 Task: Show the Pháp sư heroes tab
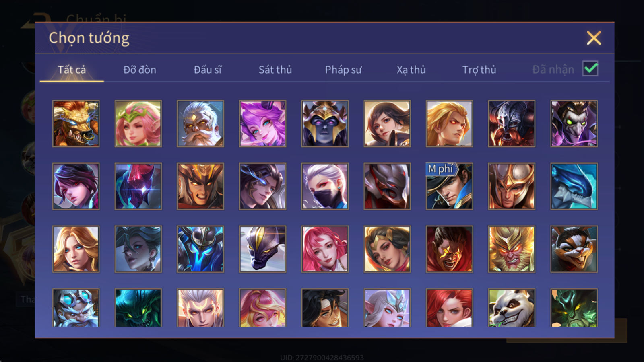[x=343, y=70]
